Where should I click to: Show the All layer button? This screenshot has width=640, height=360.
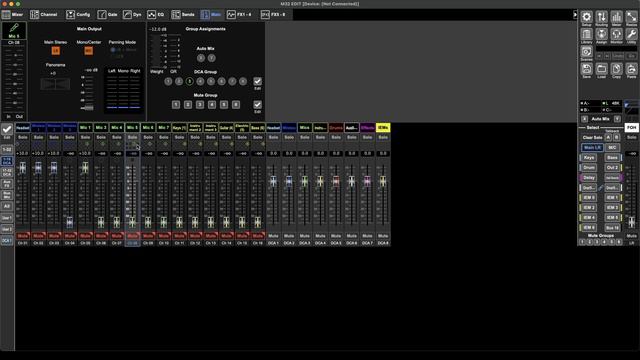pyautogui.click(x=7, y=206)
